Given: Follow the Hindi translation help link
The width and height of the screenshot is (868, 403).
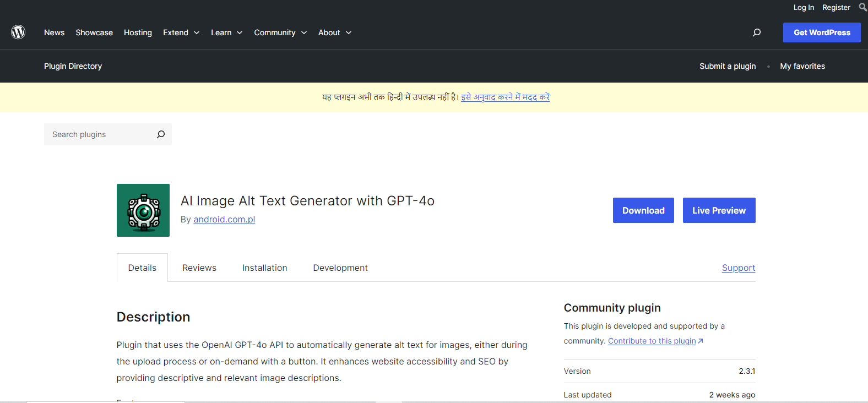Looking at the screenshot, I should pyautogui.click(x=506, y=97).
